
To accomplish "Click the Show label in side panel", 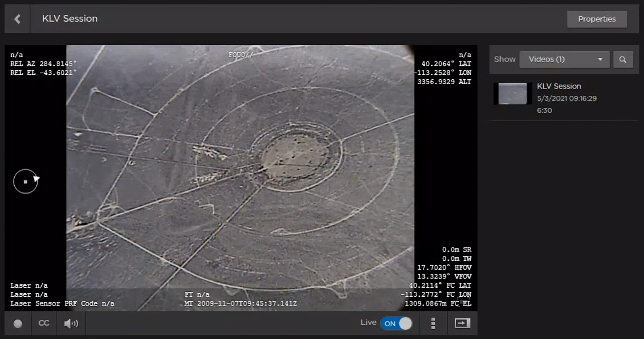I will (x=505, y=59).
